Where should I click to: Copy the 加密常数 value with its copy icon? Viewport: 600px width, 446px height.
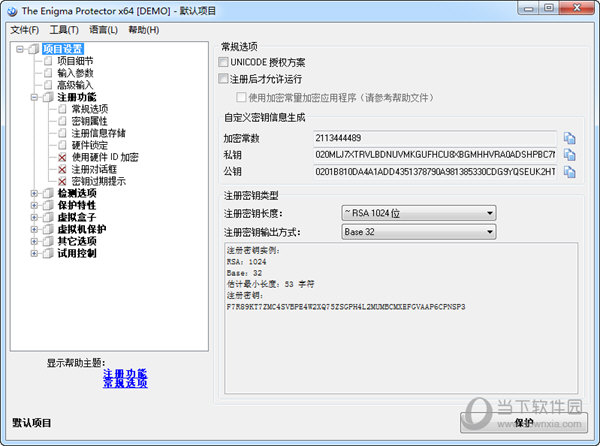569,138
